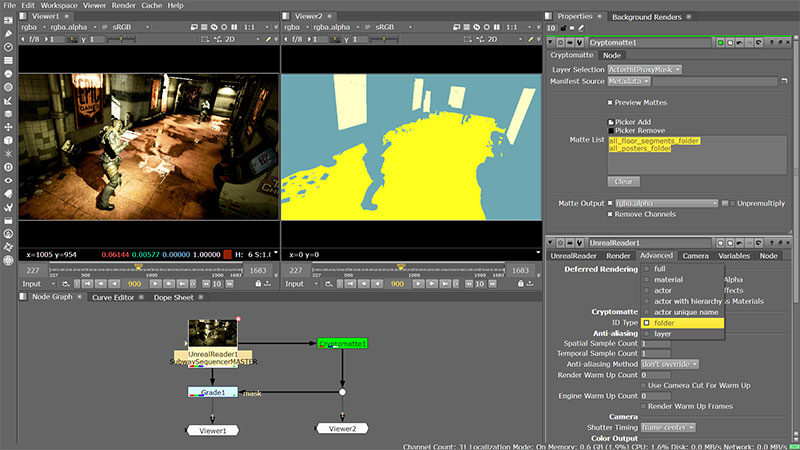Open the Anti-aliasing Method dropdown

pyautogui.click(x=669, y=364)
